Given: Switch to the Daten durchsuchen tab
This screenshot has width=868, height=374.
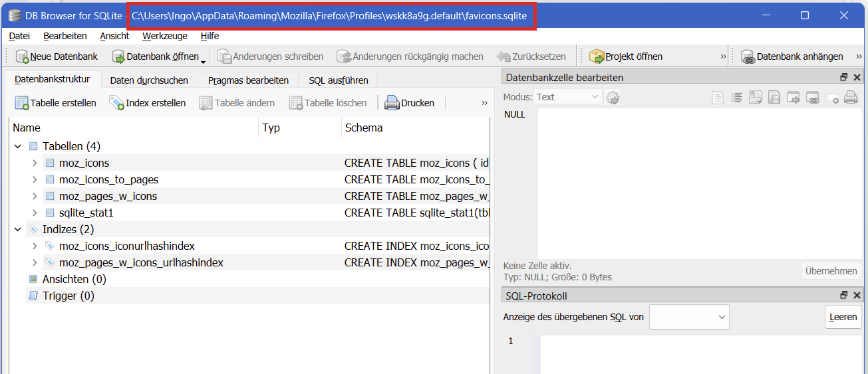Looking at the screenshot, I should click(149, 80).
